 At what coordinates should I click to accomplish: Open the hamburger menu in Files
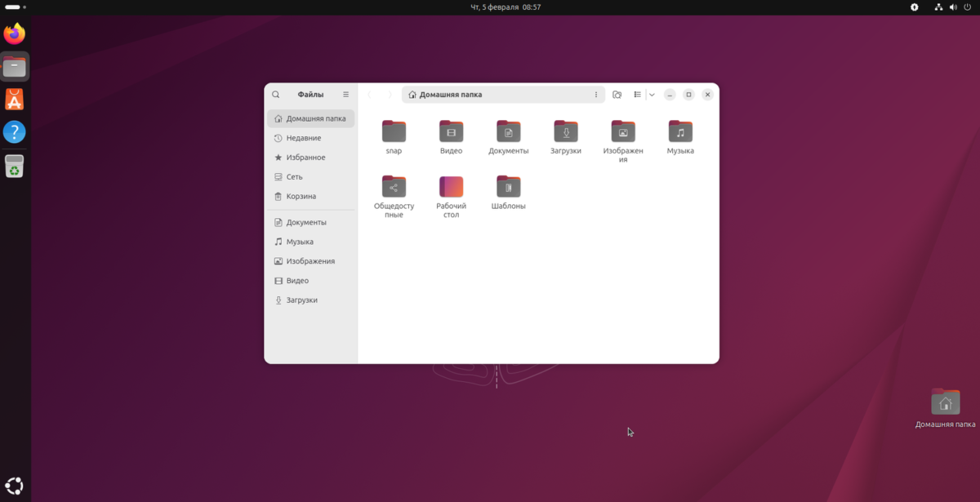point(345,94)
